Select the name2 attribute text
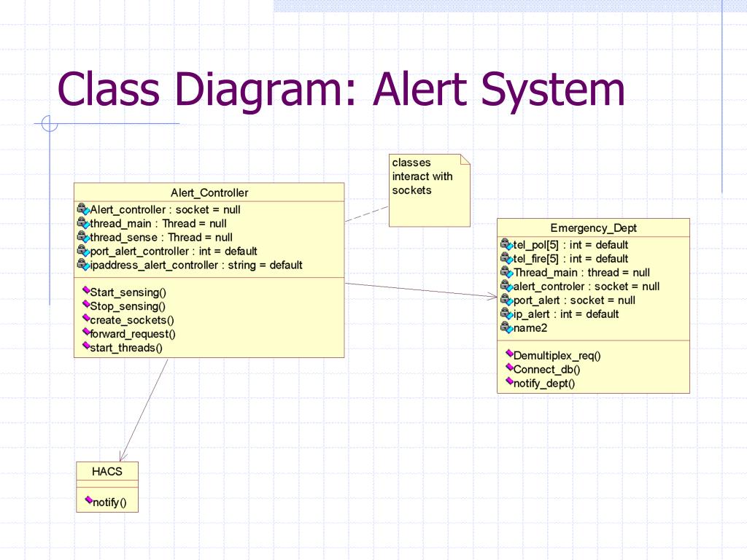This screenshot has width=747, height=560. (530, 327)
